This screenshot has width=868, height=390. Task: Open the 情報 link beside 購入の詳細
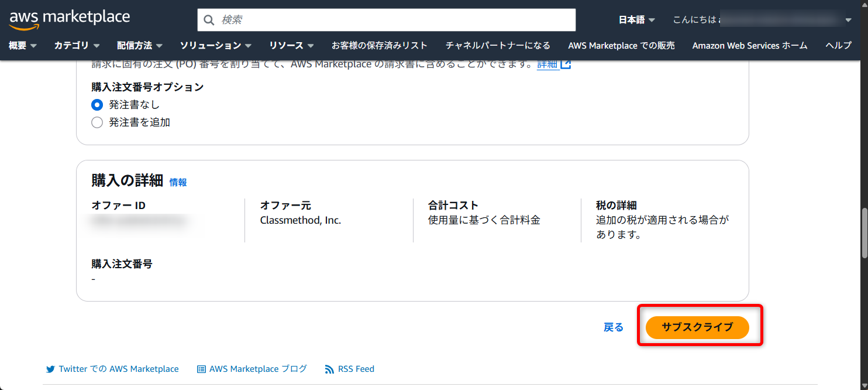pyautogui.click(x=178, y=182)
